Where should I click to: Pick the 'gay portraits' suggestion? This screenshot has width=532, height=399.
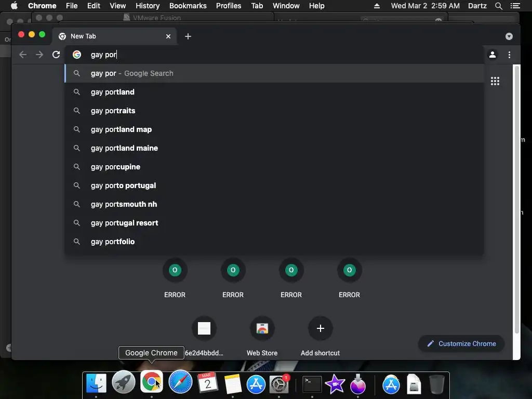coord(274,111)
